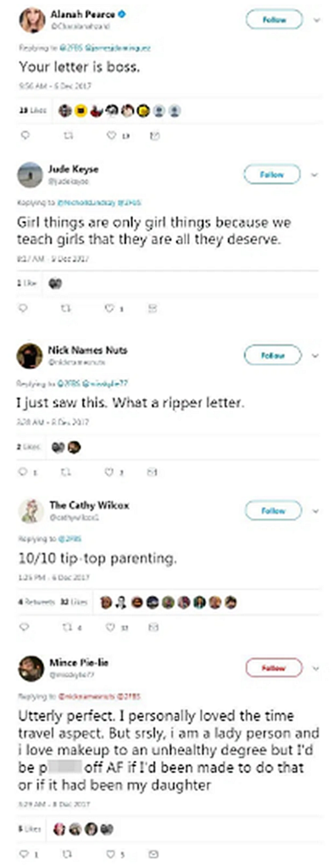Reply to Alanah Pearce's tweet
Viewport: 333px width, 868px height.
point(24,135)
